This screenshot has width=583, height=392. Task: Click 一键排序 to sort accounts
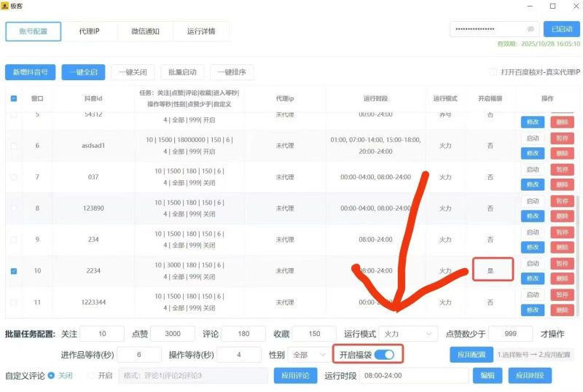(232, 72)
